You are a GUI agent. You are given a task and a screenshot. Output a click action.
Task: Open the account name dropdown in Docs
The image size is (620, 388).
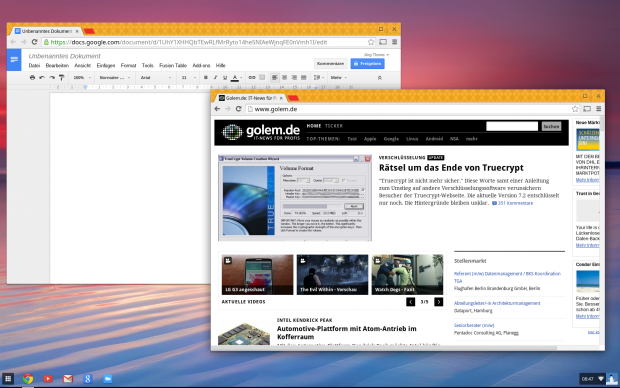coord(376,55)
